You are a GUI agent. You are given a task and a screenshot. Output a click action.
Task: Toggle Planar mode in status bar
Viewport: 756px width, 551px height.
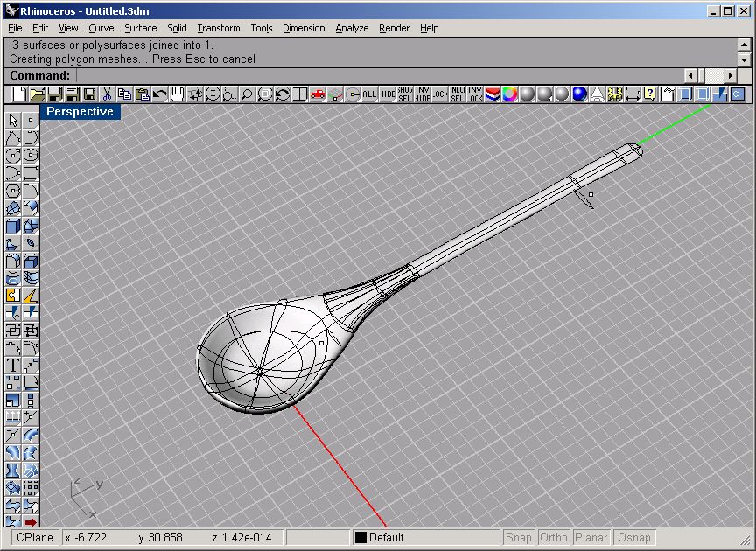coord(591,537)
